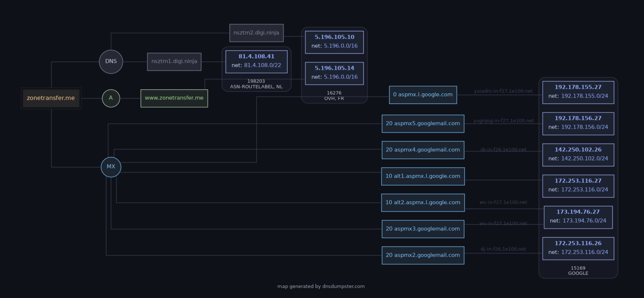Click the 192.178.155.27 Google IP box
Image resolution: width=644 pixels, height=298 pixels.
pyautogui.click(x=578, y=92)
